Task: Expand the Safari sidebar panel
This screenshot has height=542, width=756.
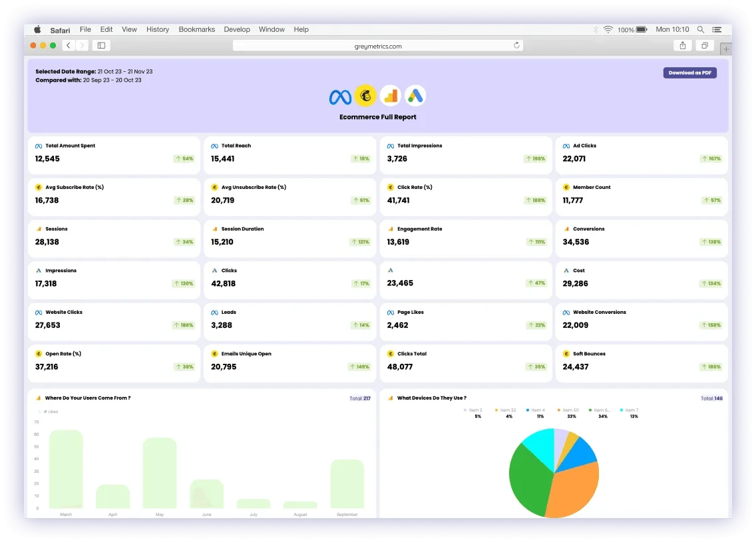Action: coord(100,45)
